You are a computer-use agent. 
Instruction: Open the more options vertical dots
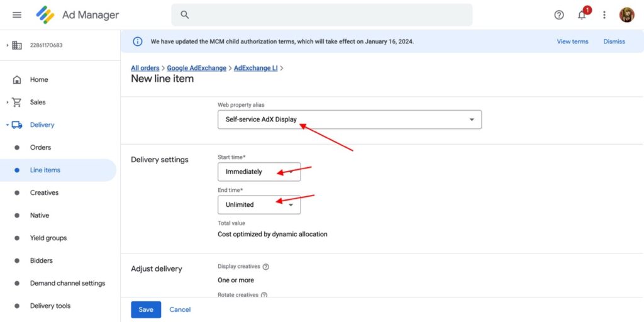tap(604, 15)
